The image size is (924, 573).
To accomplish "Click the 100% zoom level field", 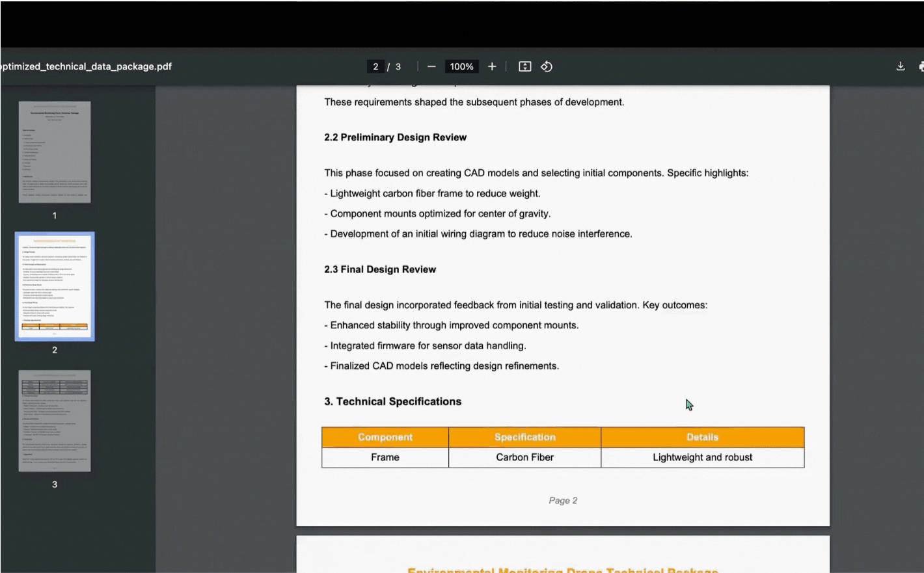I will click(x=461, y=66).
